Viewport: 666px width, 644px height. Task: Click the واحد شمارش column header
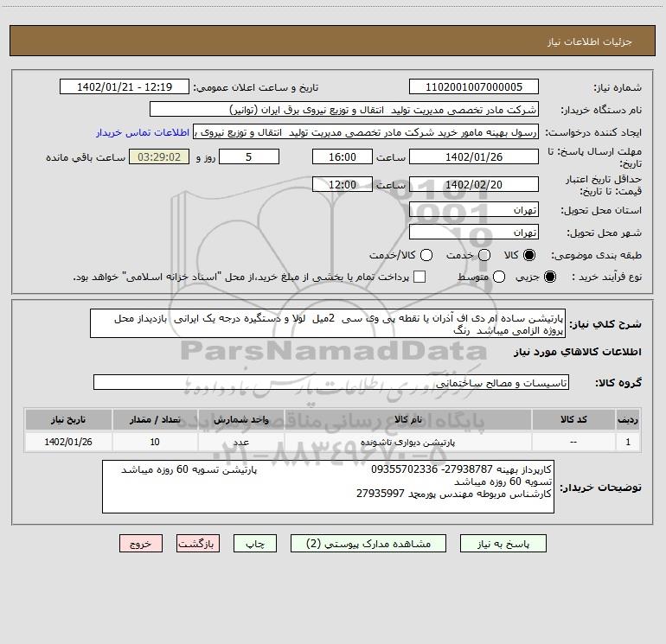(240, 419)
